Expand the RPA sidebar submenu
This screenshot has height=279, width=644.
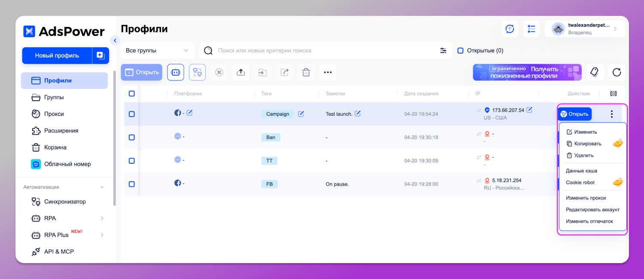click(x=102, y=218)
